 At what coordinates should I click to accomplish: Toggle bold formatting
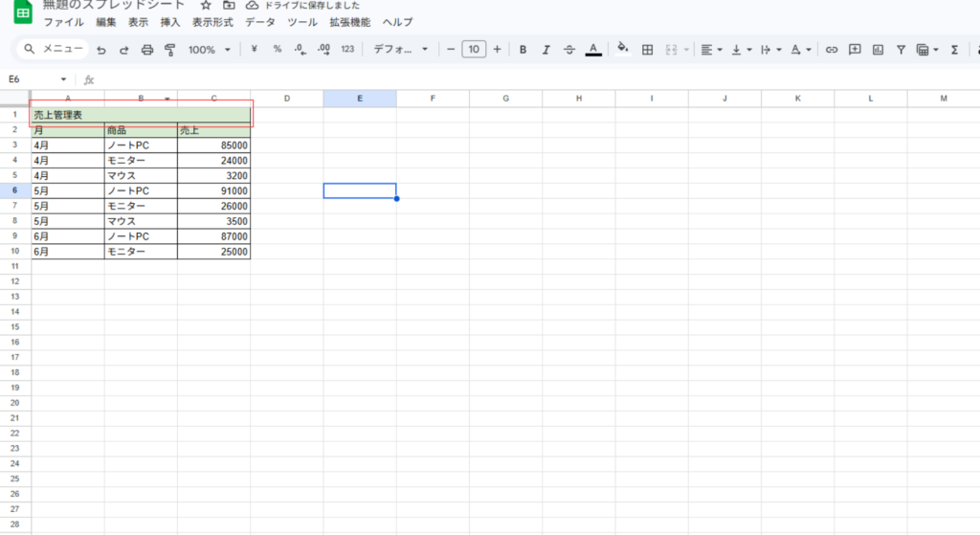tap(523, 50)
